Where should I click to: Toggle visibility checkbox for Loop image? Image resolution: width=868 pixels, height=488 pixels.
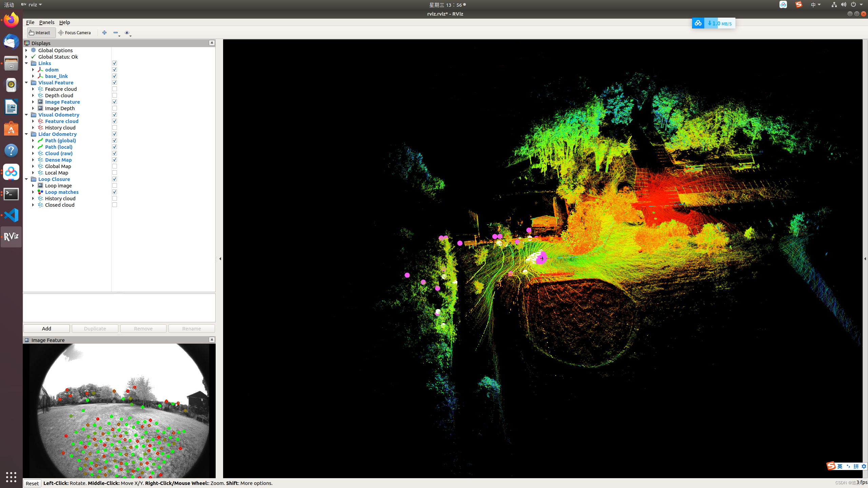114,185
